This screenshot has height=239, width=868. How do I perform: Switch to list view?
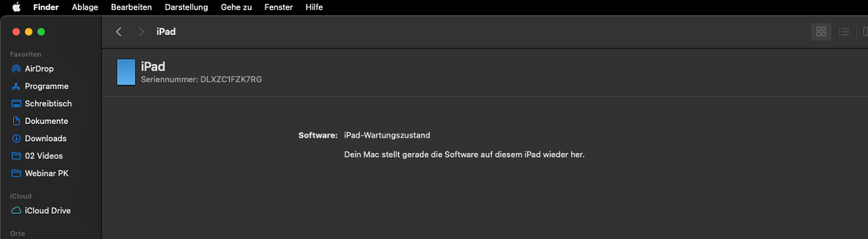tap(844, 32)
